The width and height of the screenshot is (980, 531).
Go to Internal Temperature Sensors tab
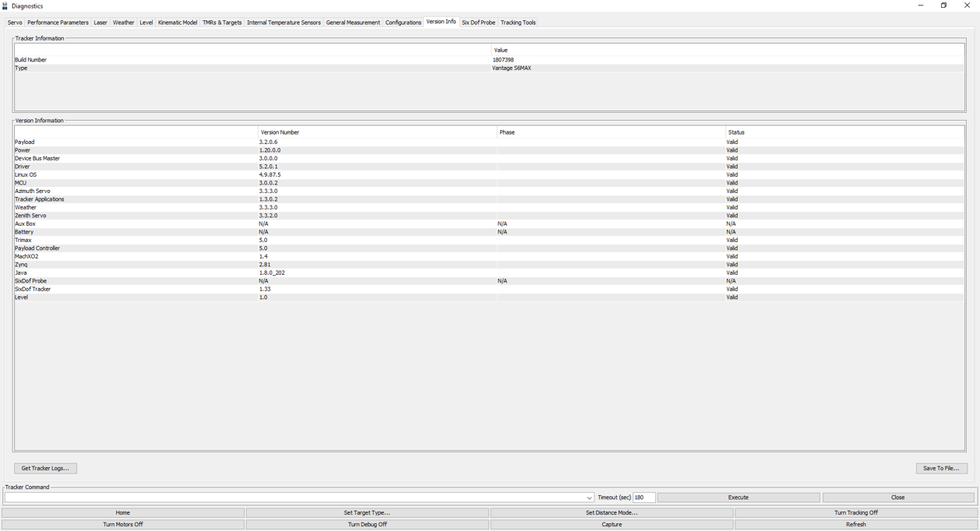click(x=284, y=23)
